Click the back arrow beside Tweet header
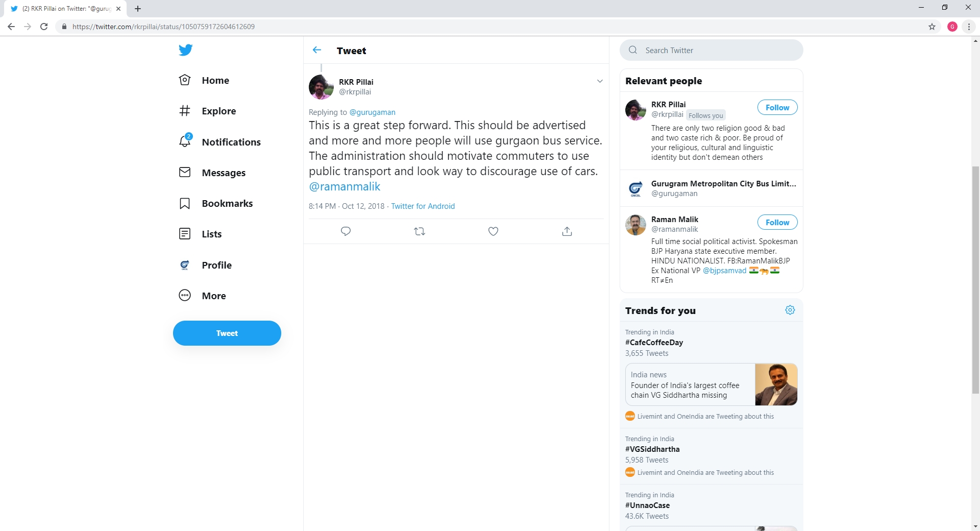The width and height of the screenshot is (980, 531). tap(317, 50)
